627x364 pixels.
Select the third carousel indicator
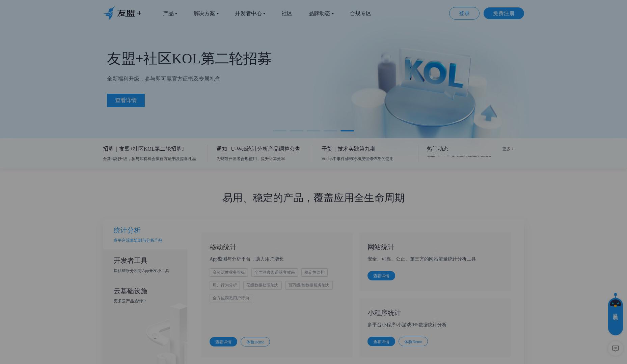(313, 130)
